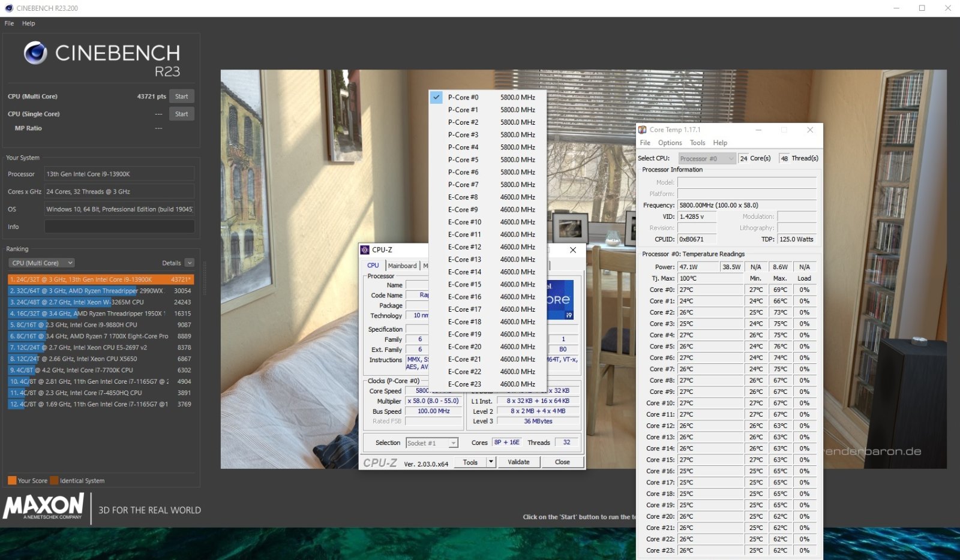Viewport: 960px width, 560px height.
Task: Click the Cinebench app icon in title bar
Action: click(x=8, y=8)
